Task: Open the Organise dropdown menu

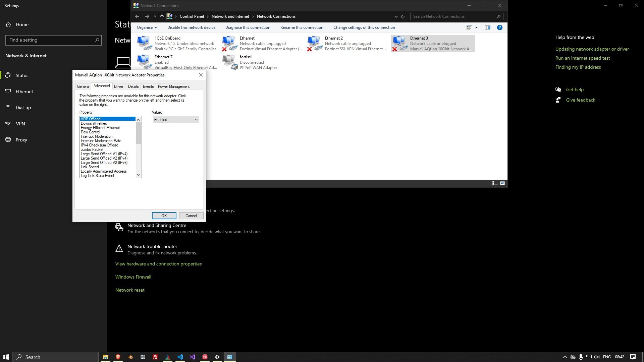Action: coord(147,27)
